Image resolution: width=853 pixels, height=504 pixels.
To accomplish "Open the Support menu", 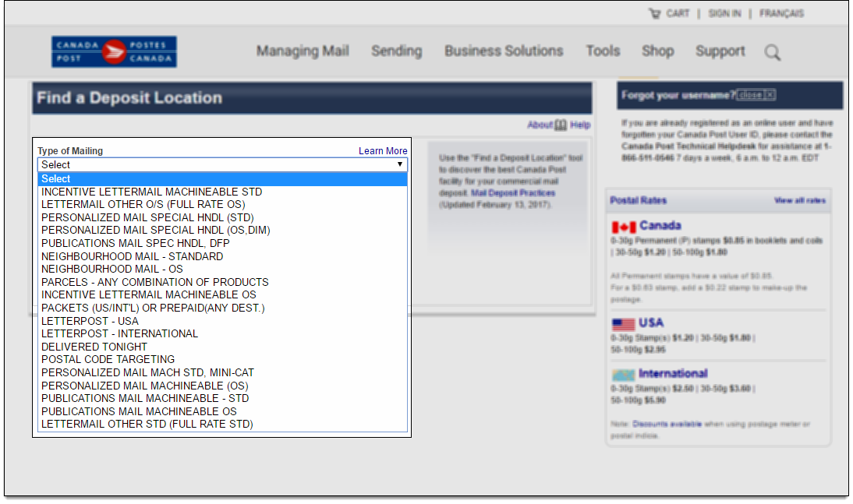I will 720,51.
